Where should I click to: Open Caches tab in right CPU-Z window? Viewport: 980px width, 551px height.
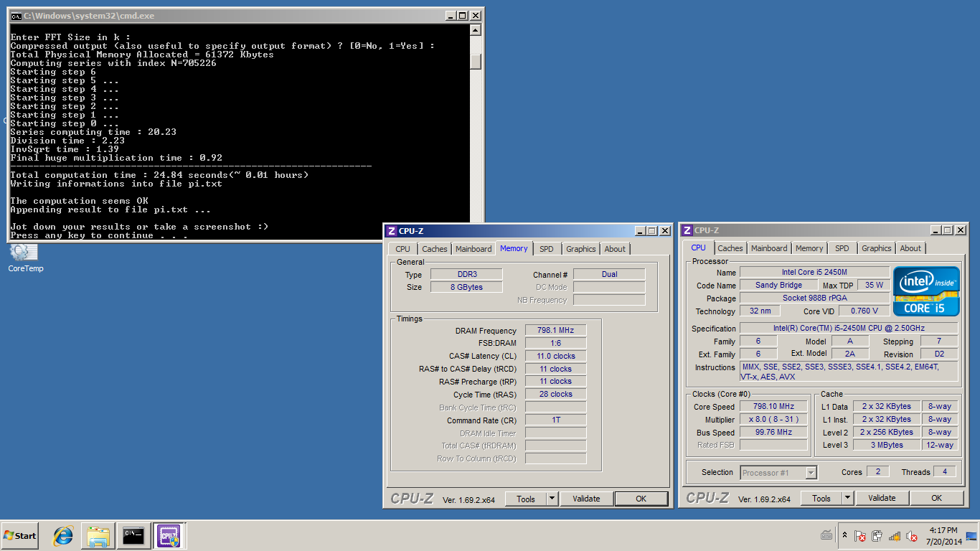click(730, 248)
